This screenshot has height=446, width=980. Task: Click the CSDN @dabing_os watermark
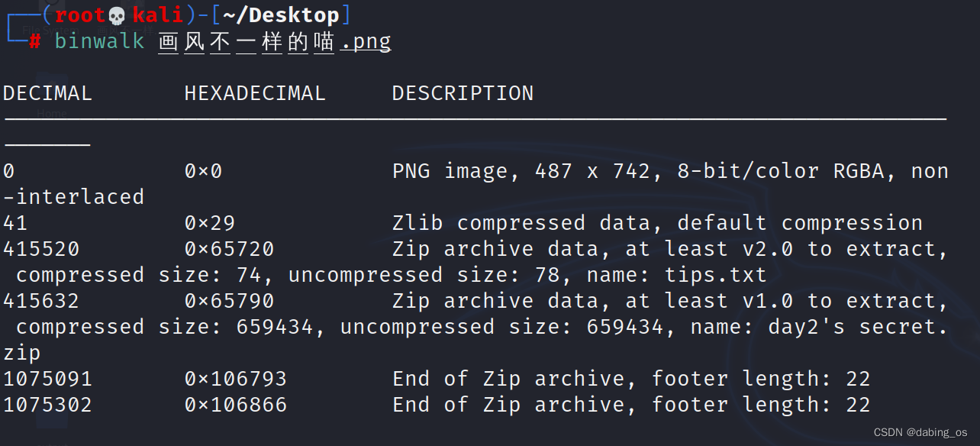tap(920, 432)
